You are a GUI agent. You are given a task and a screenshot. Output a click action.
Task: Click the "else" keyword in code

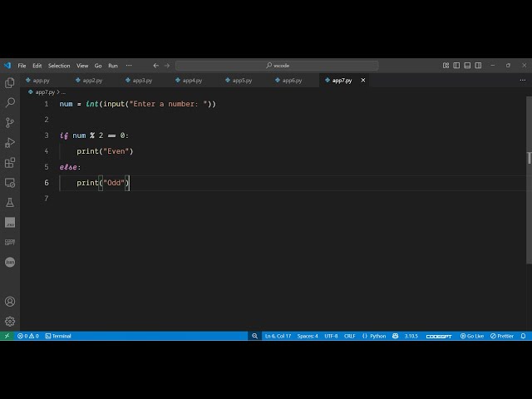(x=68, y=167)
